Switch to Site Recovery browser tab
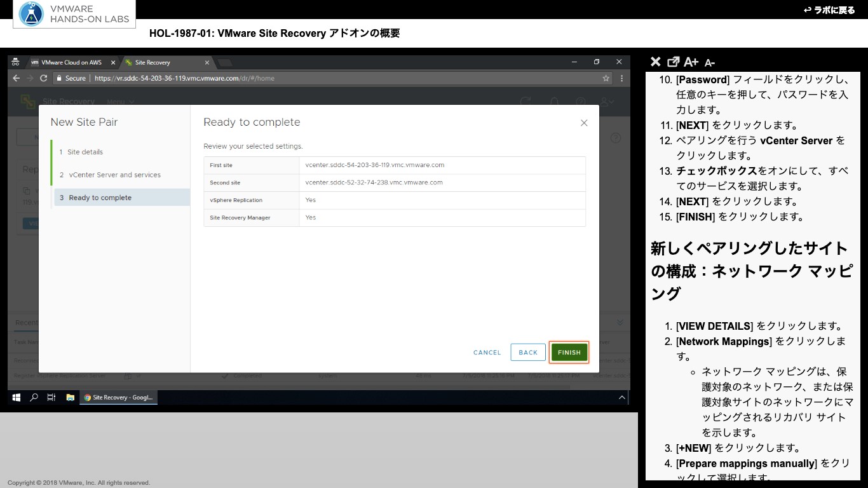Image resolution: width=868 pixels, height=488 pixels. (x=153, y=62)
